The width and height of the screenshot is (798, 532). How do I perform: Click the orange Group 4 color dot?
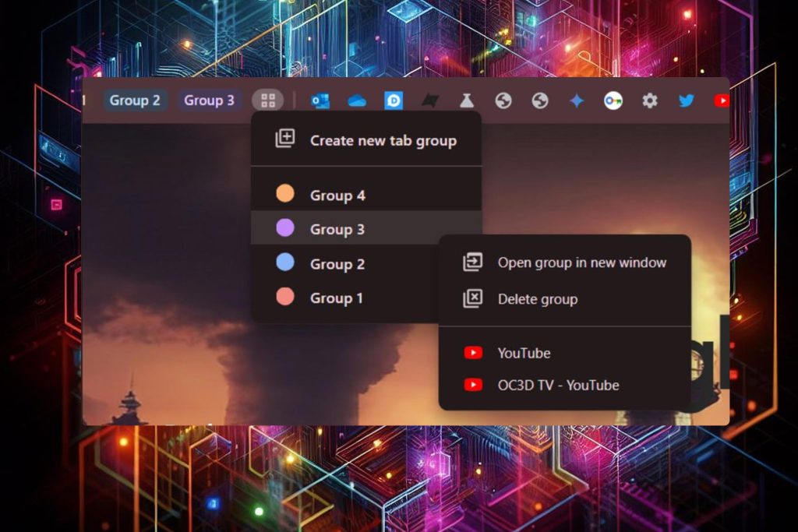285,194
